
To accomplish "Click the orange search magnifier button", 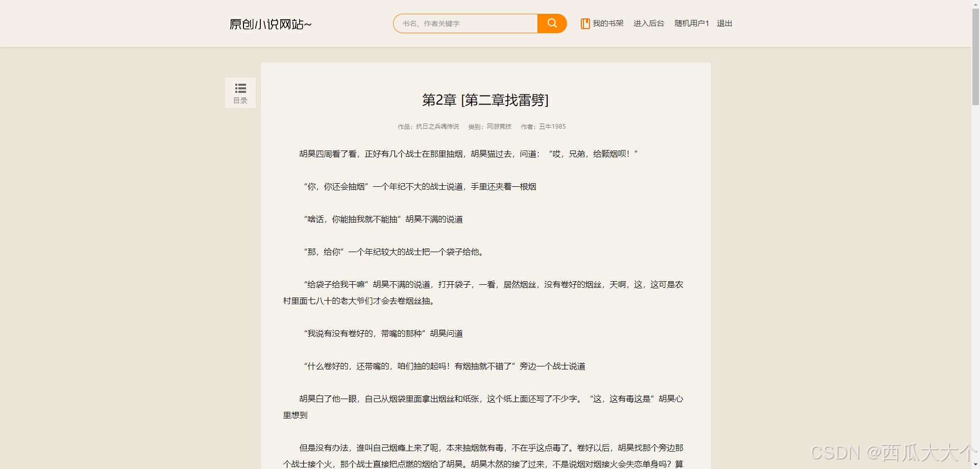I will 552,23.
